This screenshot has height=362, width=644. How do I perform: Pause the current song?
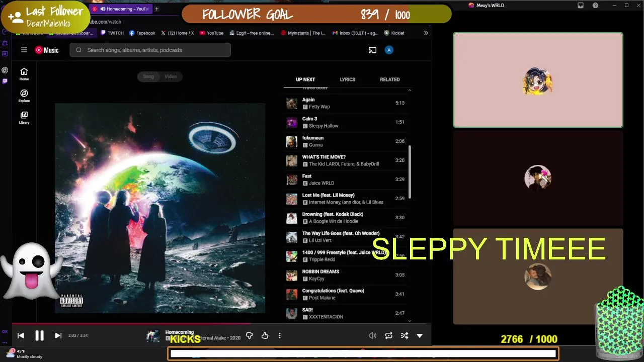click(39, 335)
